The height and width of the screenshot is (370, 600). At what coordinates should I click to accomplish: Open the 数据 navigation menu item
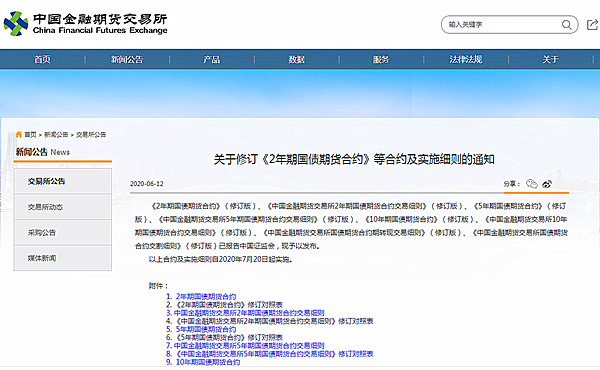point(297,59)
